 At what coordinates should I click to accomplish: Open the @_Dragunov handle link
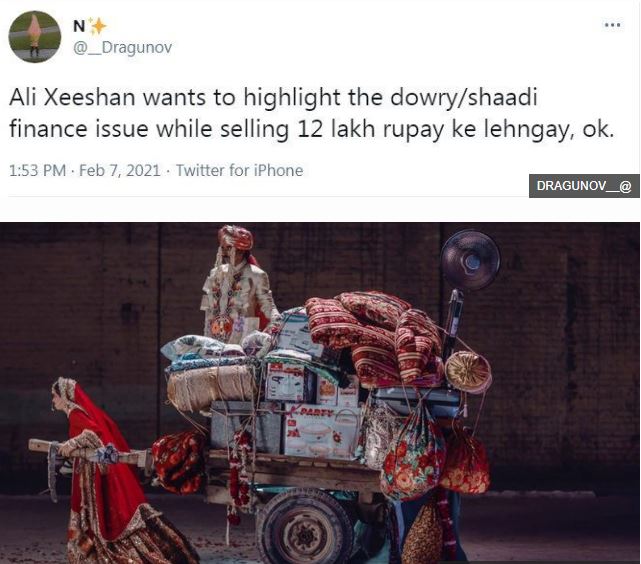point(123,47)
